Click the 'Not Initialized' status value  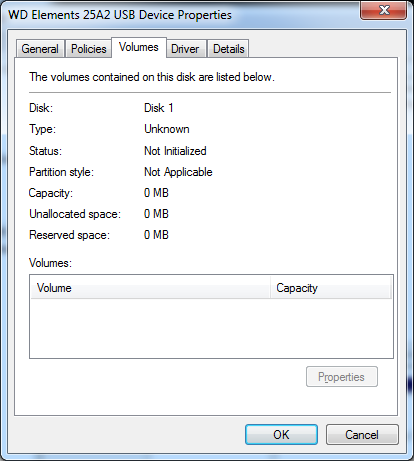[175, 151]
